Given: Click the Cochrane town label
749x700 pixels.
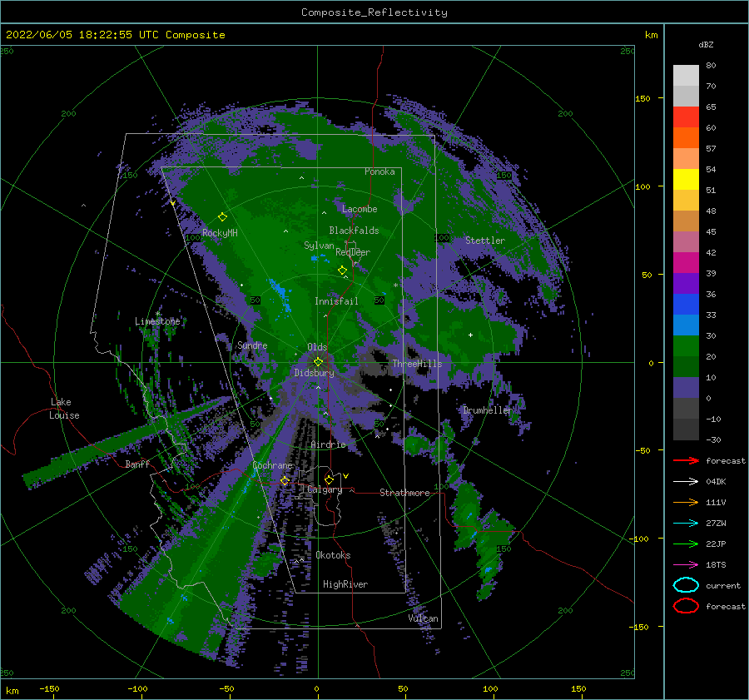Looking at the screenshot, I should tap(272, 465).
